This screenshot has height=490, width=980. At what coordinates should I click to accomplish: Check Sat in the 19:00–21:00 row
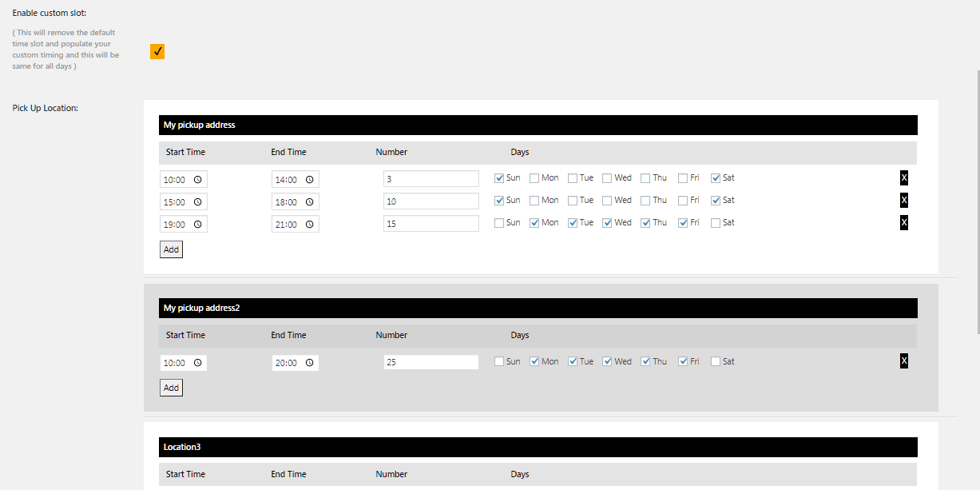point(716,223)
